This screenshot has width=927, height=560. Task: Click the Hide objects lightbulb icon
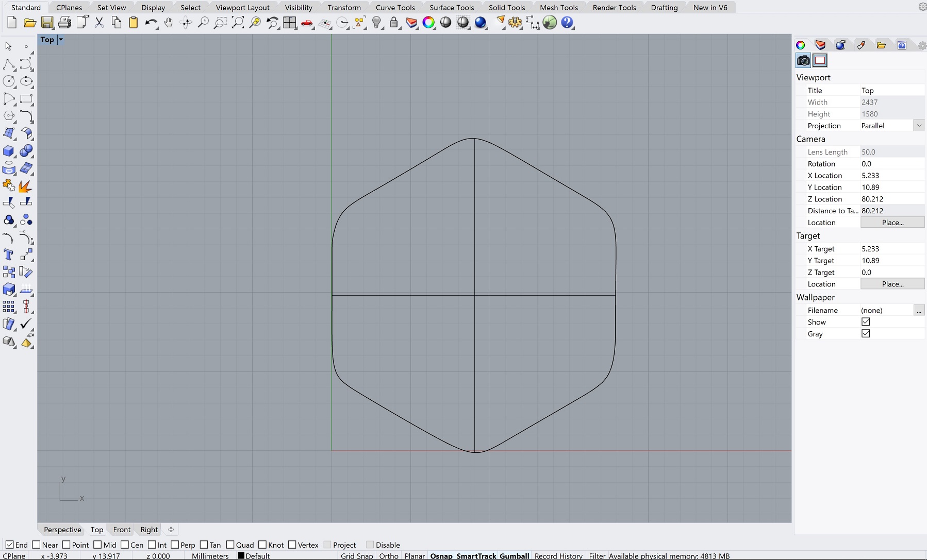377,23
